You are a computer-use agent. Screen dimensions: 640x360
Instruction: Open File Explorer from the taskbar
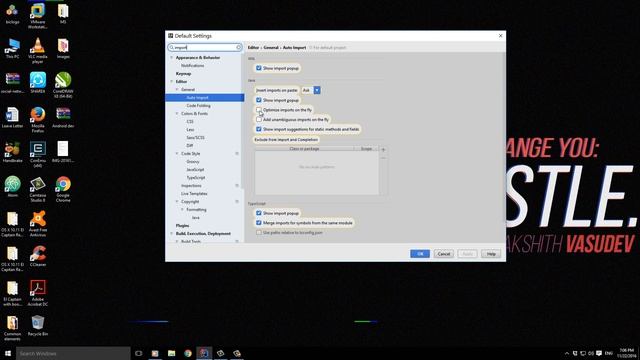tap(171, 353)
